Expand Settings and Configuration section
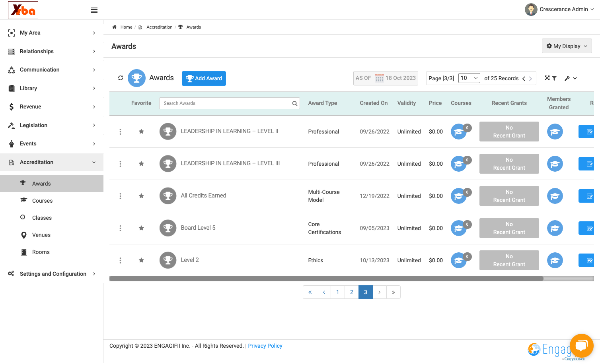600x364 pixels. pos(52,274)
